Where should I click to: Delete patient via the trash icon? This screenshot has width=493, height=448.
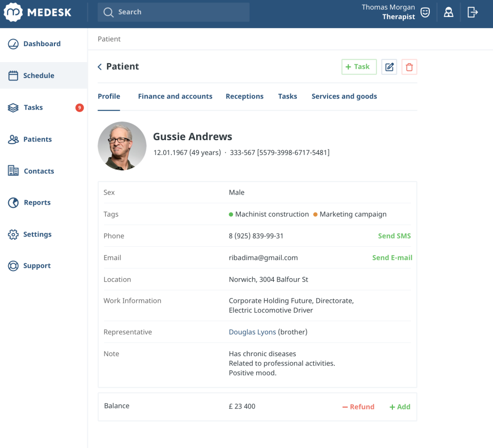(x=409, y=67)
